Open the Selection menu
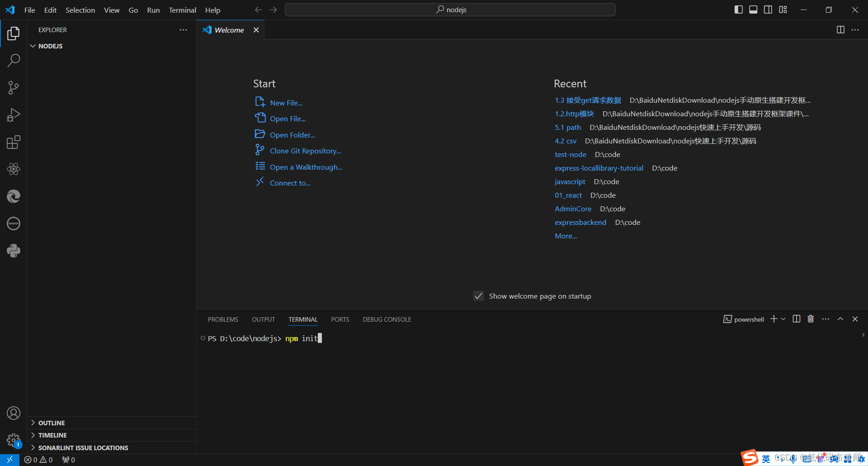The width and height of the screenshot is (868, 466). (80, 10)
